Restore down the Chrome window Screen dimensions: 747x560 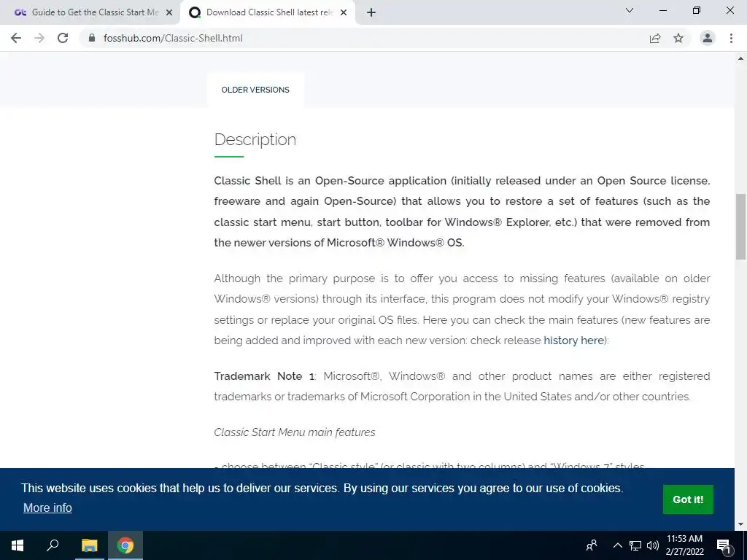click(x=696, y=10)
